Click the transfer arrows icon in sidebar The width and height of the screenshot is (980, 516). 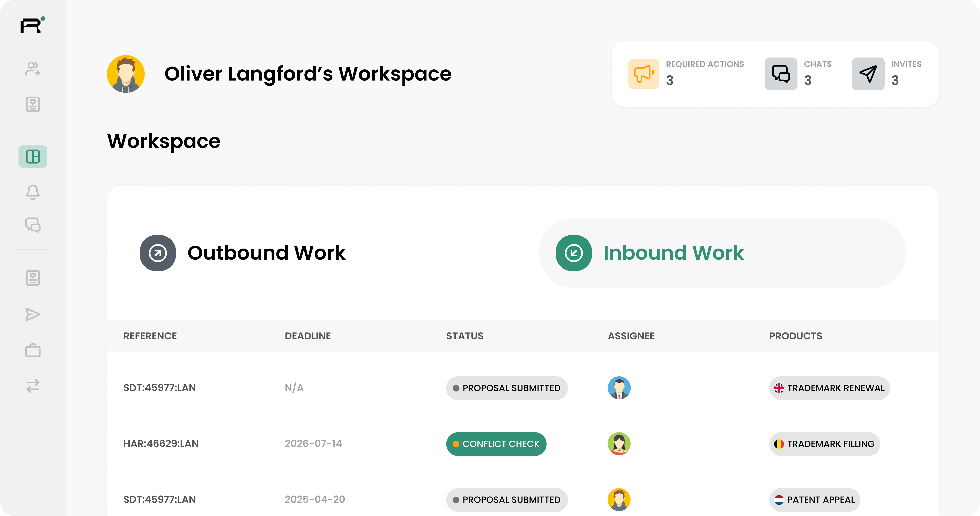[x=33, y=386]
